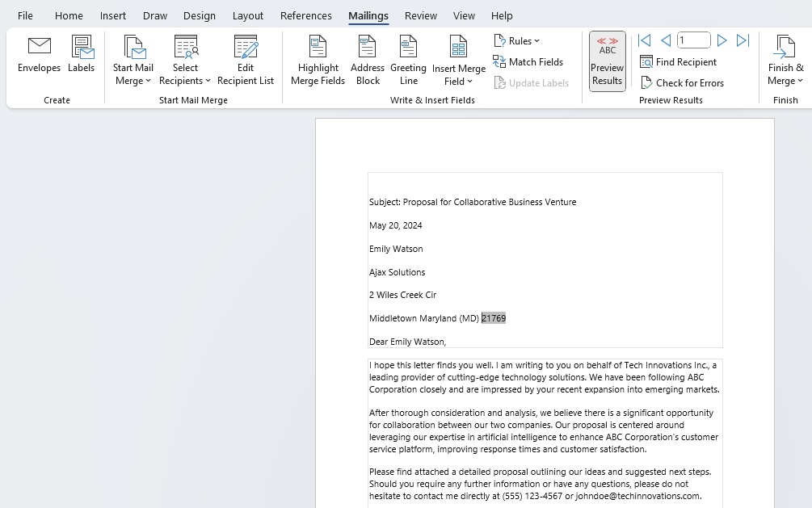This screenshot has width=812, height=508.
Task: Toggle Highlight Merge Fields
Action: (x=318, y=61)
